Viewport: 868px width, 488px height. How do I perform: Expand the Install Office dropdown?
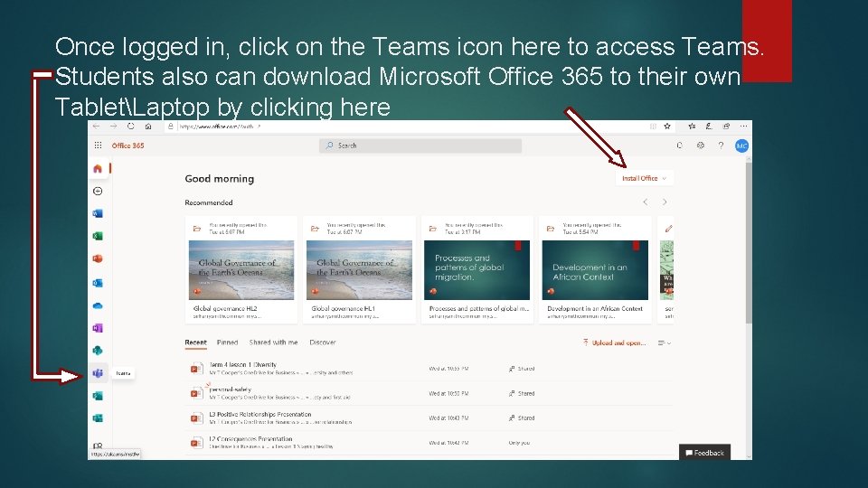[x=644, y=178]
